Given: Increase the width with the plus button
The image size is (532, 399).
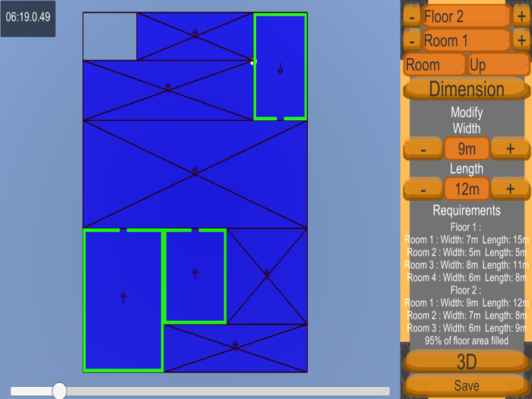Looking at the screenshot, I should point(510,149).
